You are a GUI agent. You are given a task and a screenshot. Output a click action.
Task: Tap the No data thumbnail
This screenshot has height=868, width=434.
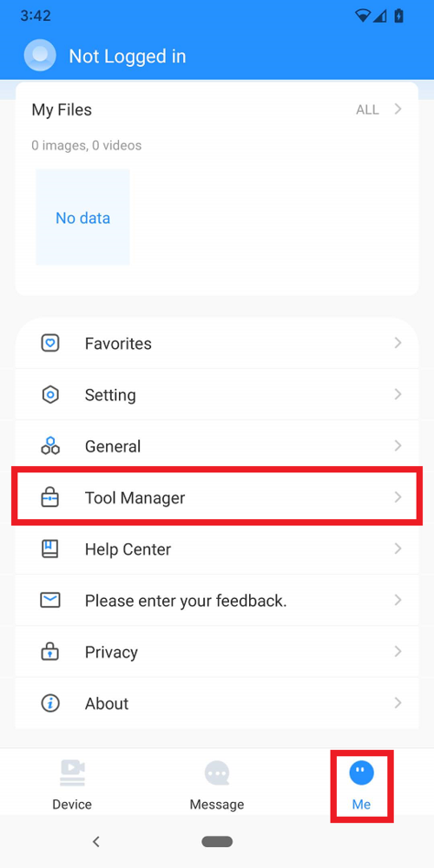(x=83, y=217)
